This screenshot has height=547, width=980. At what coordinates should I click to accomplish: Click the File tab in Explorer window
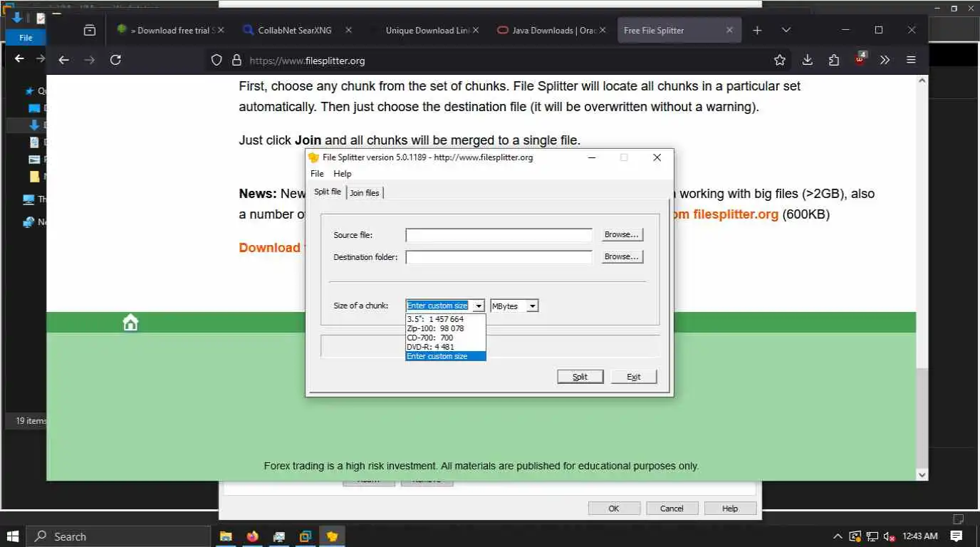pyautogui.click(x=26, y=38)
